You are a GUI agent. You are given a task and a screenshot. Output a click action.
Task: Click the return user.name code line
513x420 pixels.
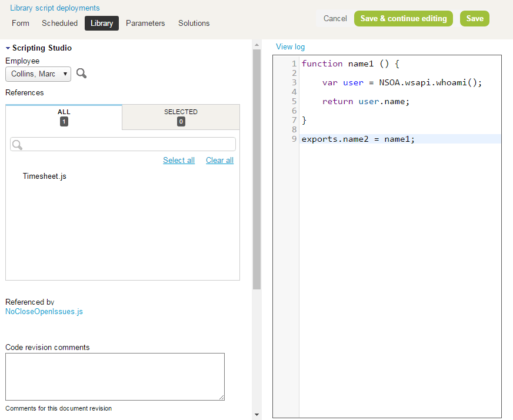pyautogui.click(x=366, y=101)
